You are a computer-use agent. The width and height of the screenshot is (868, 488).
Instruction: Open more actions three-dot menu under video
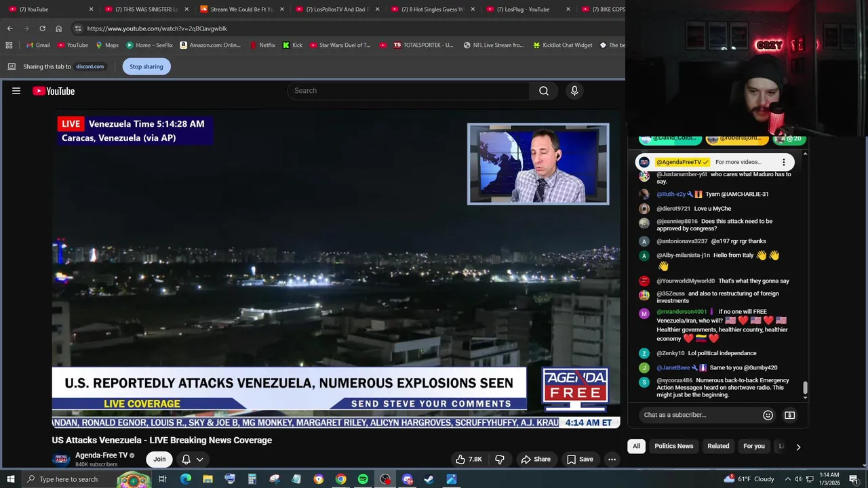[612, 460]
